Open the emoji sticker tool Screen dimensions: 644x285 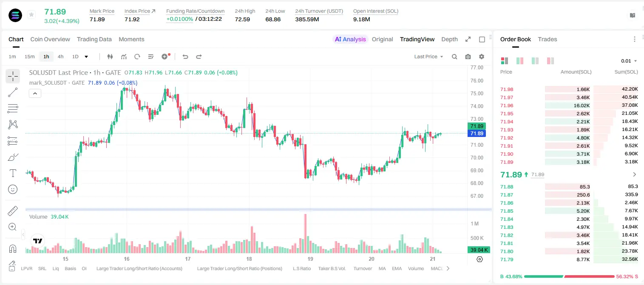(x=13, y=189)
